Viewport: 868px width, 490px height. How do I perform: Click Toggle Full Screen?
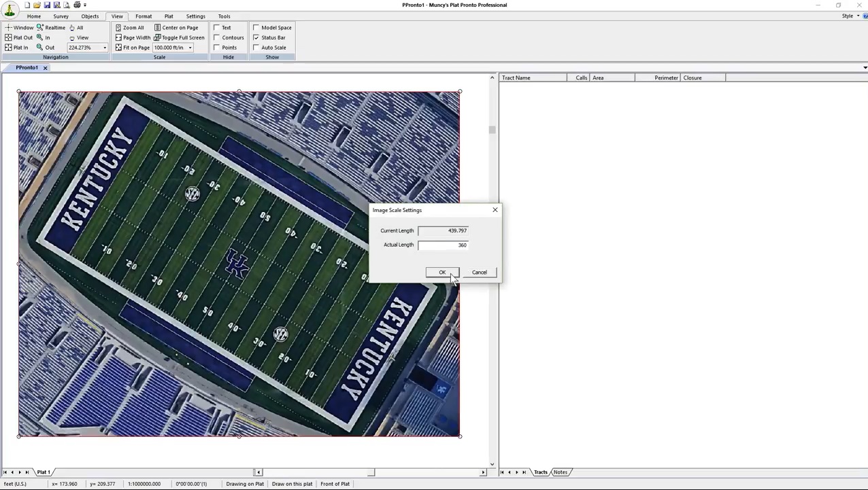click(x=179, y=37)
